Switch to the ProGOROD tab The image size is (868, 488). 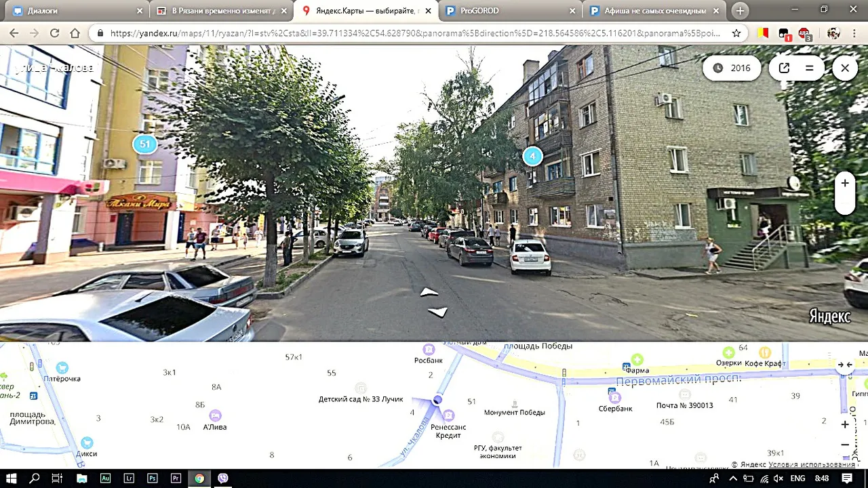509,11
